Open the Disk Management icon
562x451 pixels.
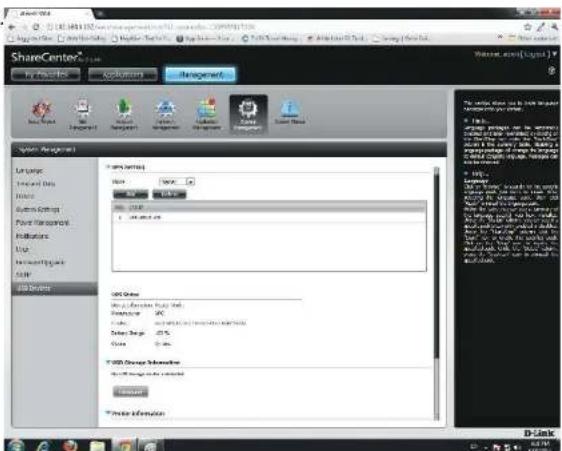point(83,113)
